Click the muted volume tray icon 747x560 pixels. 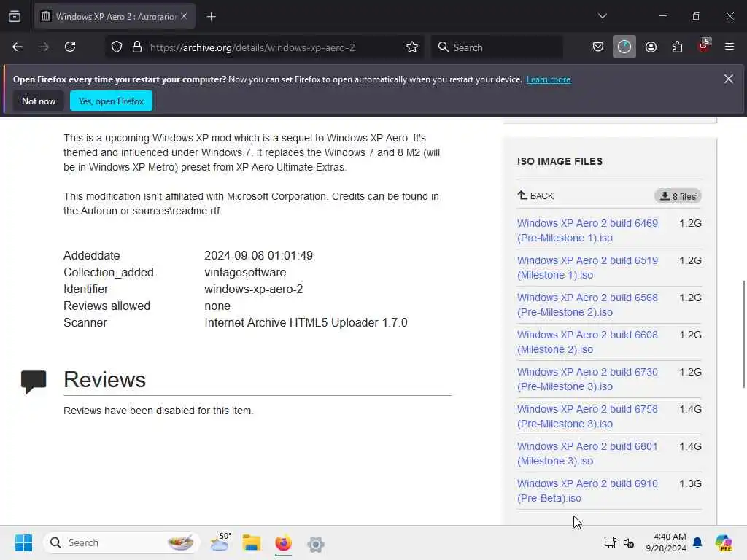(x=629, y=542)
